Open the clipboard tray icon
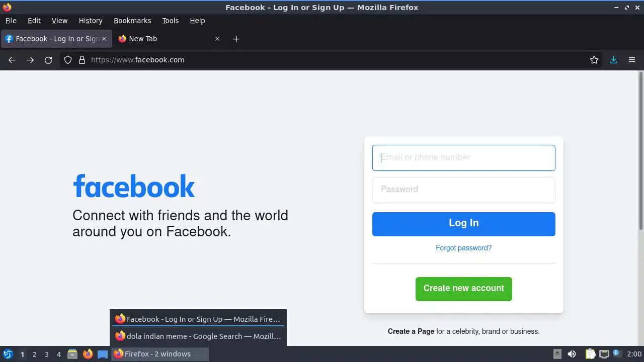 coord(591,354)
